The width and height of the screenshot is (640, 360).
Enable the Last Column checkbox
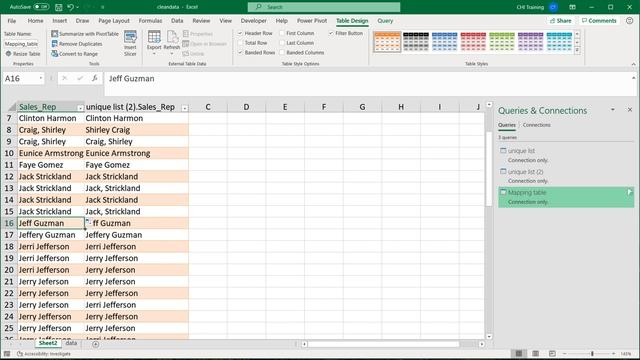pos(282,43)
